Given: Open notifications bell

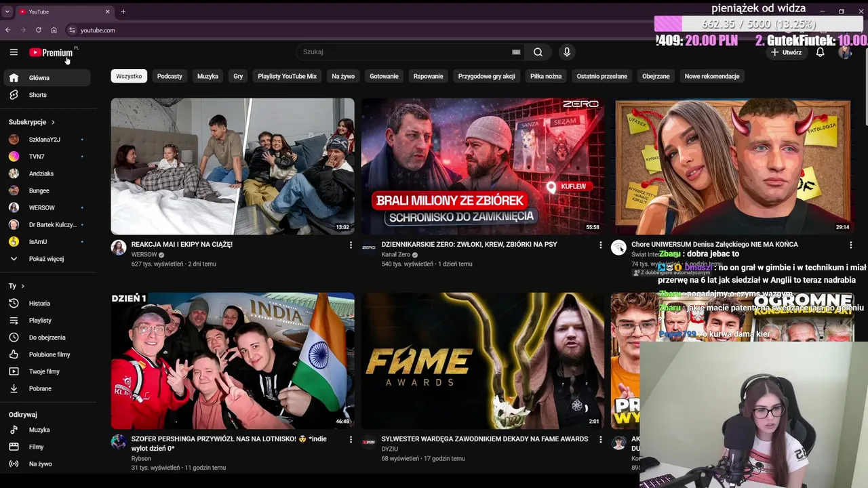Looking at the screenshot, I should (820, 52).
